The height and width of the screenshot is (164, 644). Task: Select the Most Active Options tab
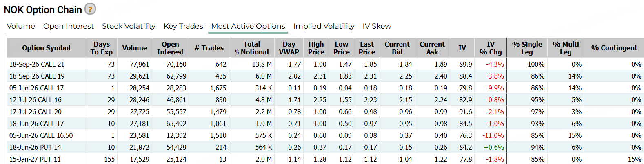pyautogui.click(x=248, y=26)
